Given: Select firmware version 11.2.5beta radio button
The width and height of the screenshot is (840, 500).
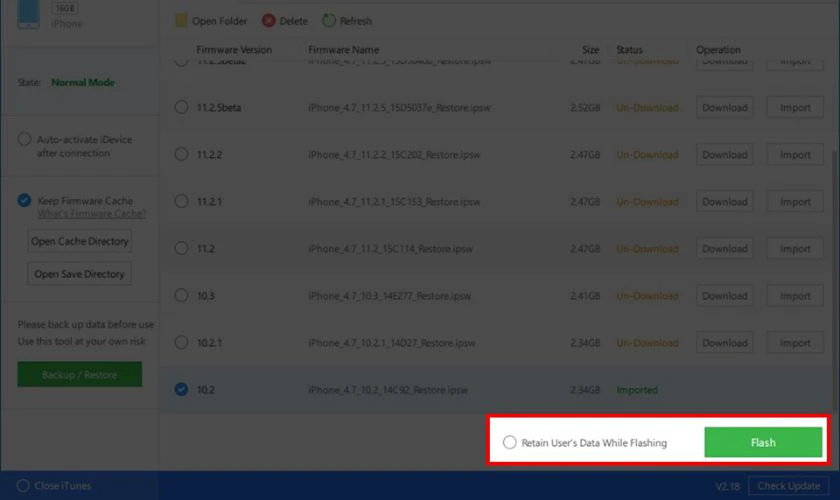Looking at the screenshot, I should pos(181,107).
